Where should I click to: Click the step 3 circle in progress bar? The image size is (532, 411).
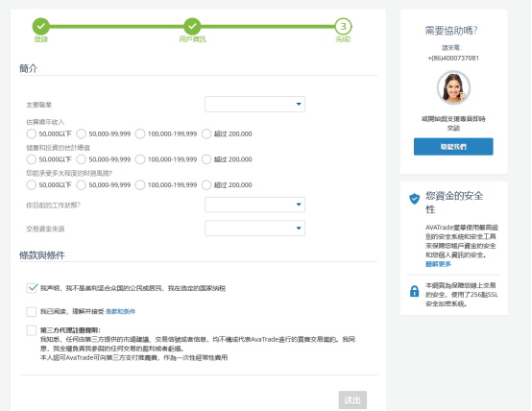point(343,26)
